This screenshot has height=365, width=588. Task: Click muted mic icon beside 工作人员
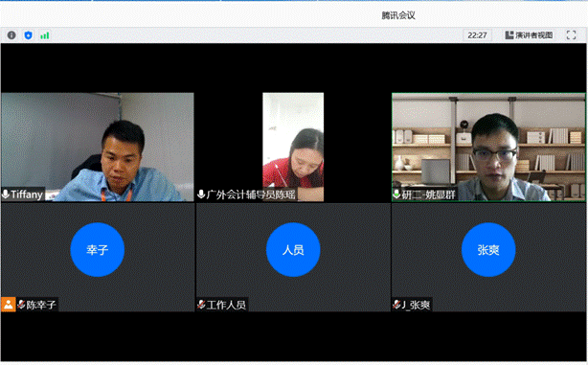coord(201,305)
